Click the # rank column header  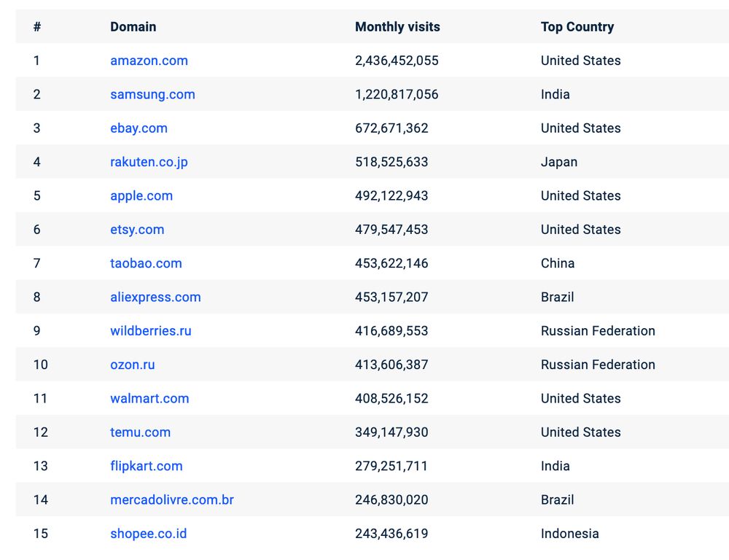pyautogui.click(x=37, y=27)
